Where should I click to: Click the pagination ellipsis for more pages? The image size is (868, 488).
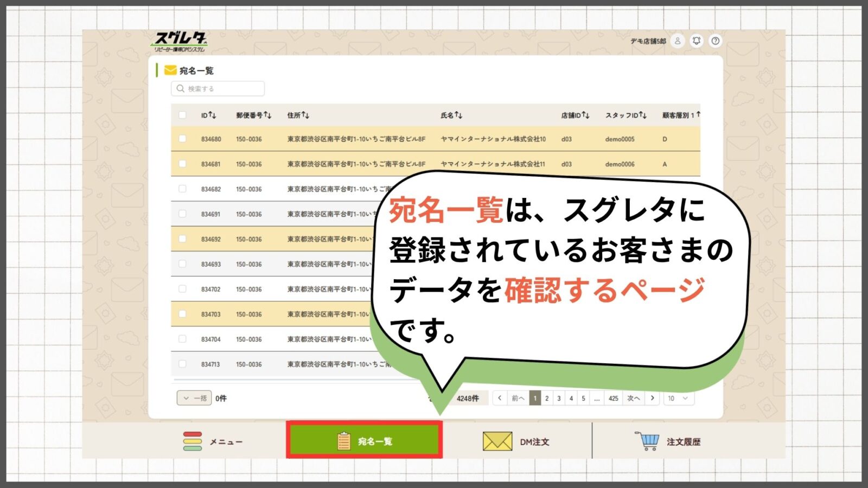pyautogui.click(x=597, y=398)
